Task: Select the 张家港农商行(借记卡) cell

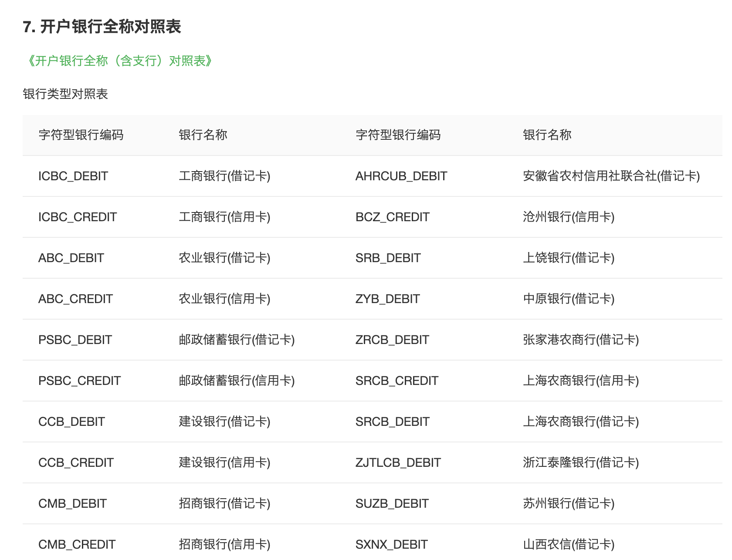Action: 581,340
